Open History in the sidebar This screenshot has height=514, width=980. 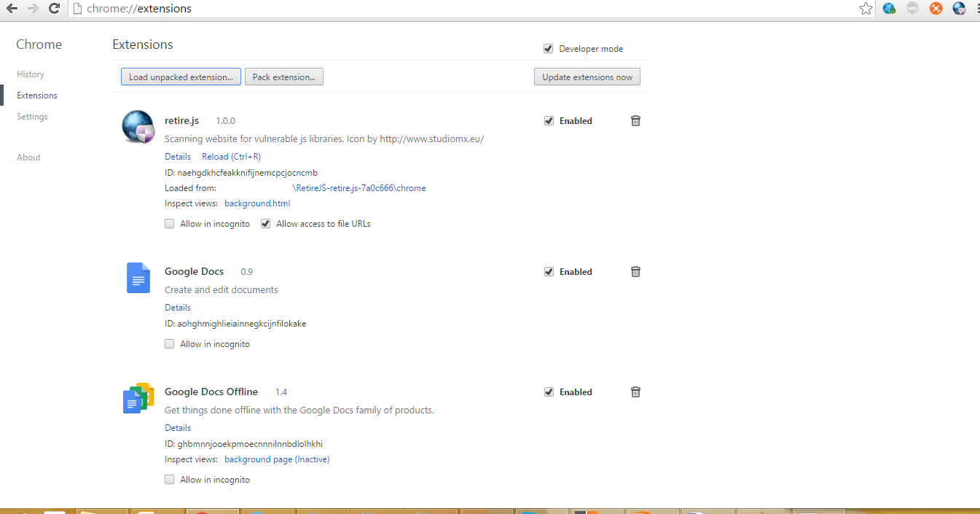30,74
